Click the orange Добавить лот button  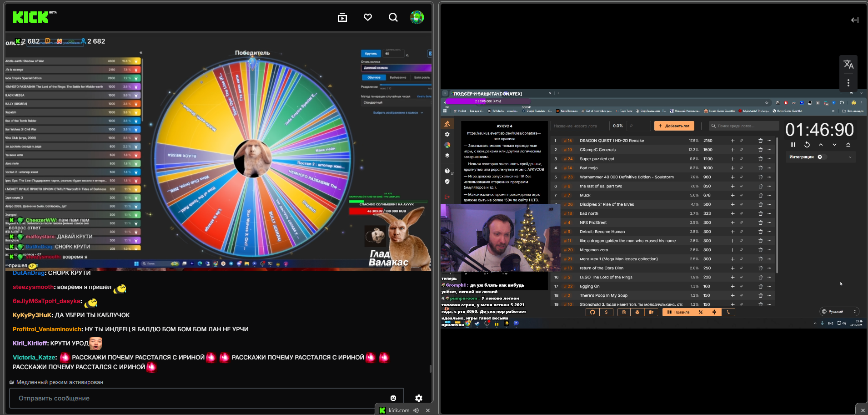click(x=674, y=126)
